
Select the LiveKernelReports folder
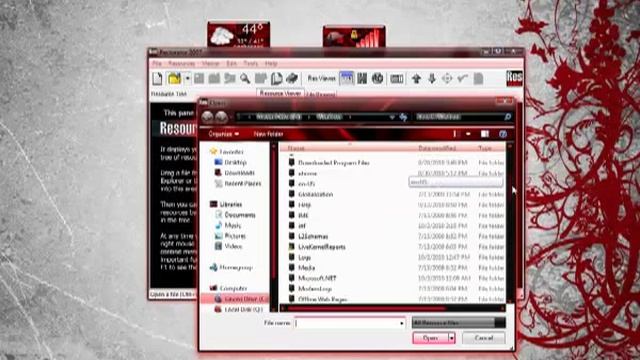coord(322,247)
